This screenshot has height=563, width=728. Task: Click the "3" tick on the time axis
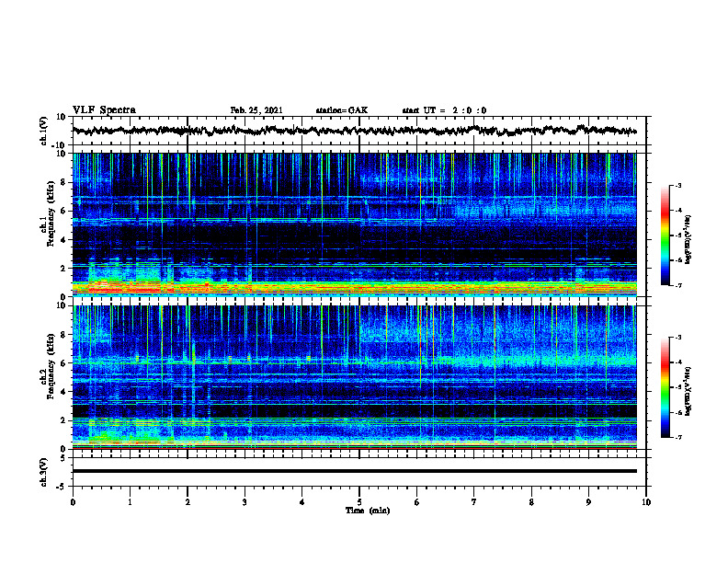[245, 502]
